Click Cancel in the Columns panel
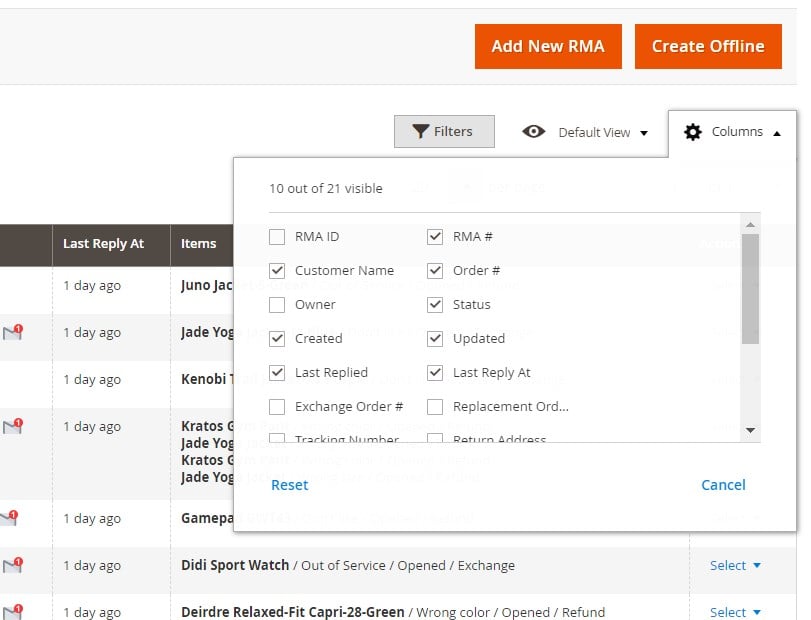811x620 pixels. point(723,485)
